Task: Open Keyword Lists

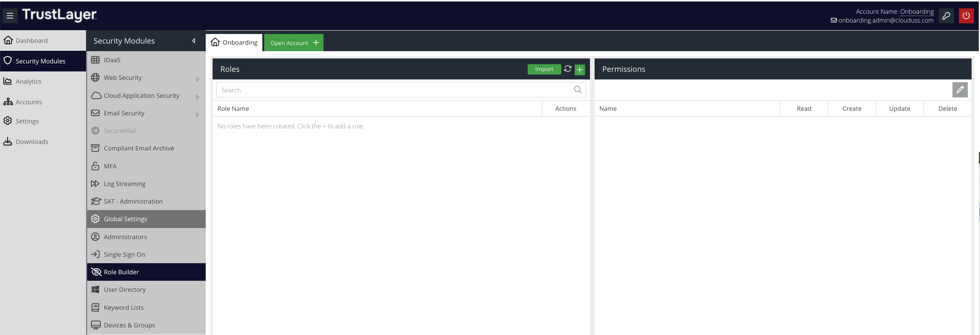Action: (x=146, y=307)
